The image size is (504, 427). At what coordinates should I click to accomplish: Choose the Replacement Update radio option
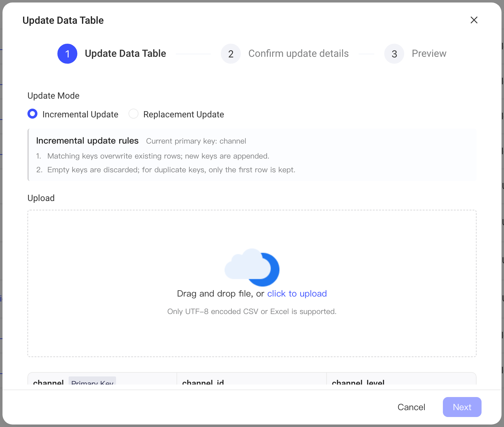(x=133, y=114)
